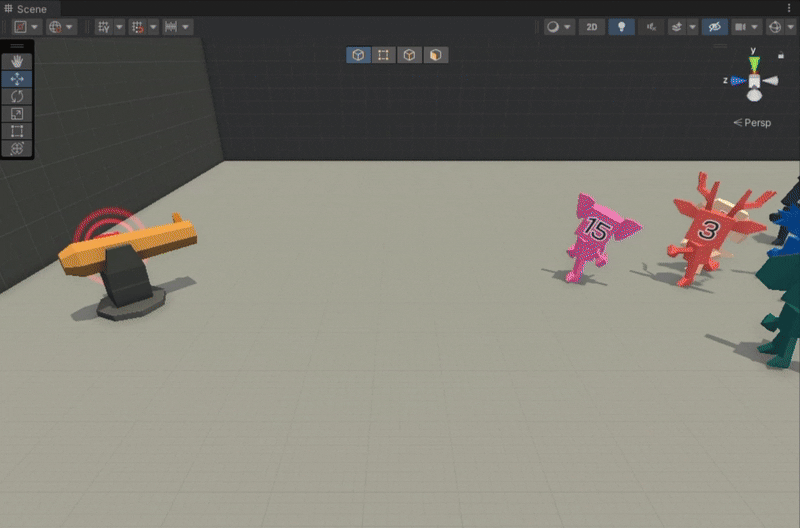Screen dimensions: 800x528
Task: Select ProBuilder Vertex selection mode
Action: [x=384, y=55]
